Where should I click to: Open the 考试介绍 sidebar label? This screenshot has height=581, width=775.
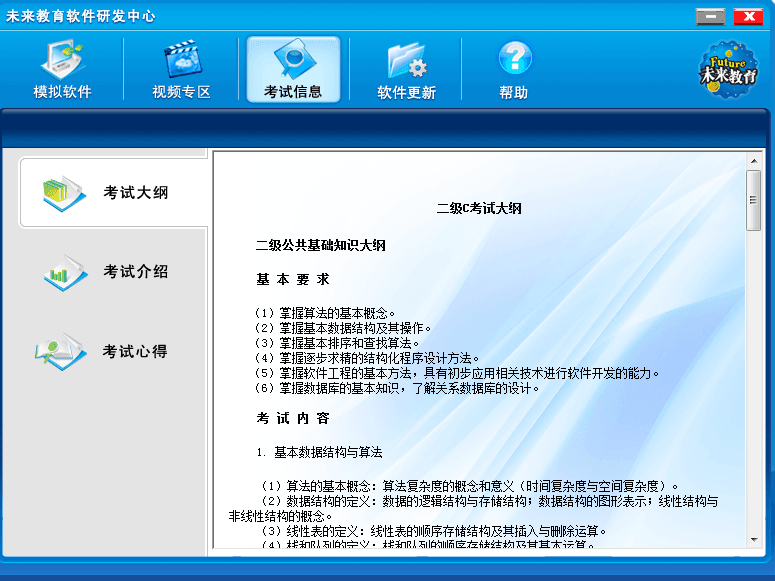click(135, 272)
